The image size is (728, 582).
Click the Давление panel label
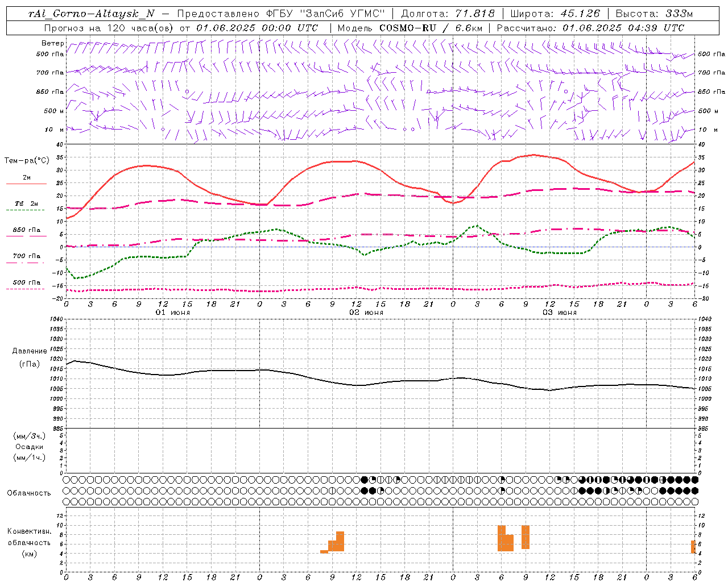click(x=30, y=351)
